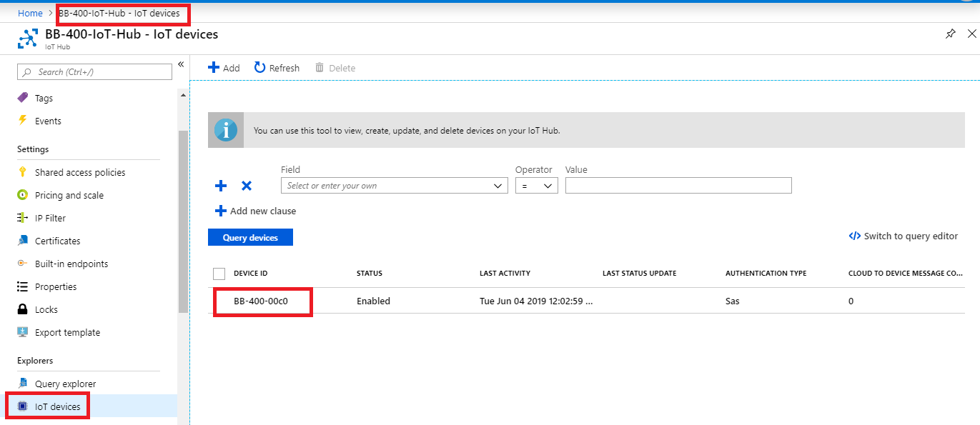The height and width of the screenshot is (425, 980).
Task: Collapse the sidebar with the chevron
Action: point(181,64)
